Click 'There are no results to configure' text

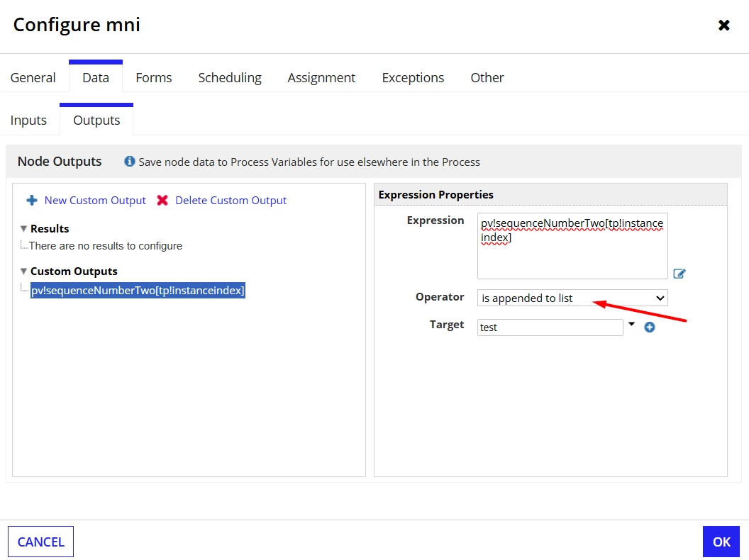point(105,246)
